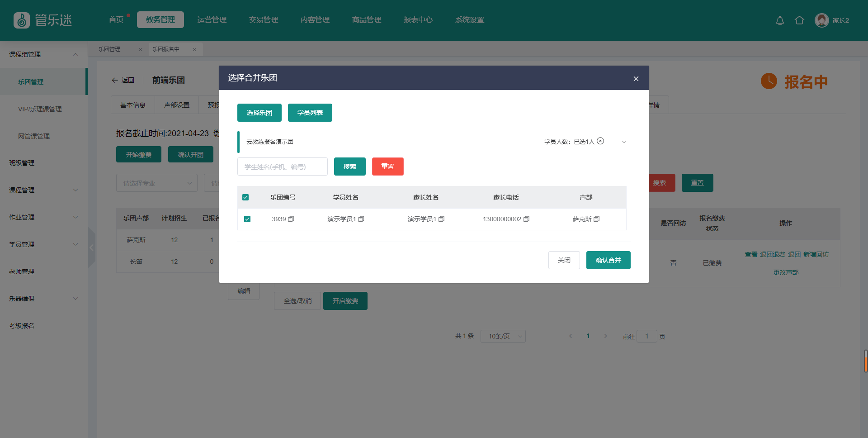Screen dimensions: 868x438
Task: Copy parent phone 13000000002
Action: 526,219
